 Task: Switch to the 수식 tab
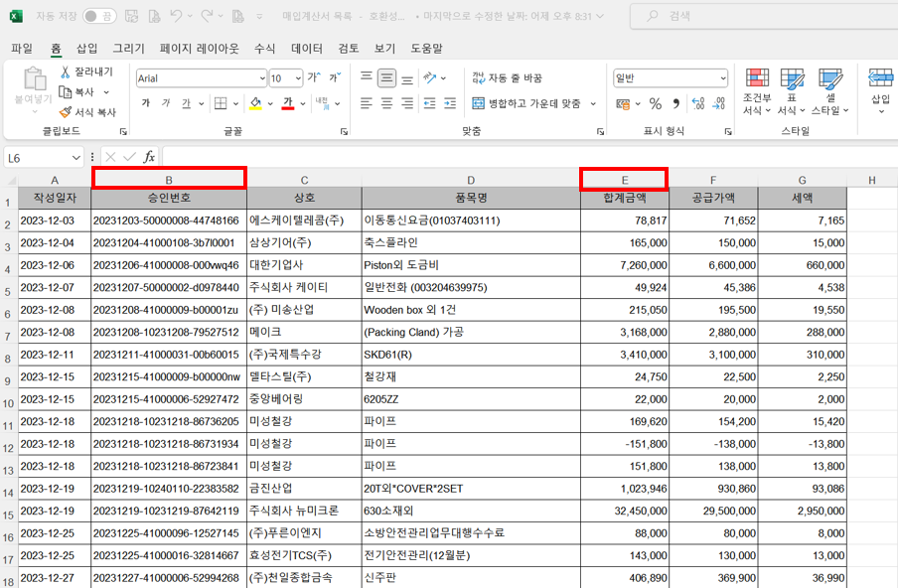[265, 48]
